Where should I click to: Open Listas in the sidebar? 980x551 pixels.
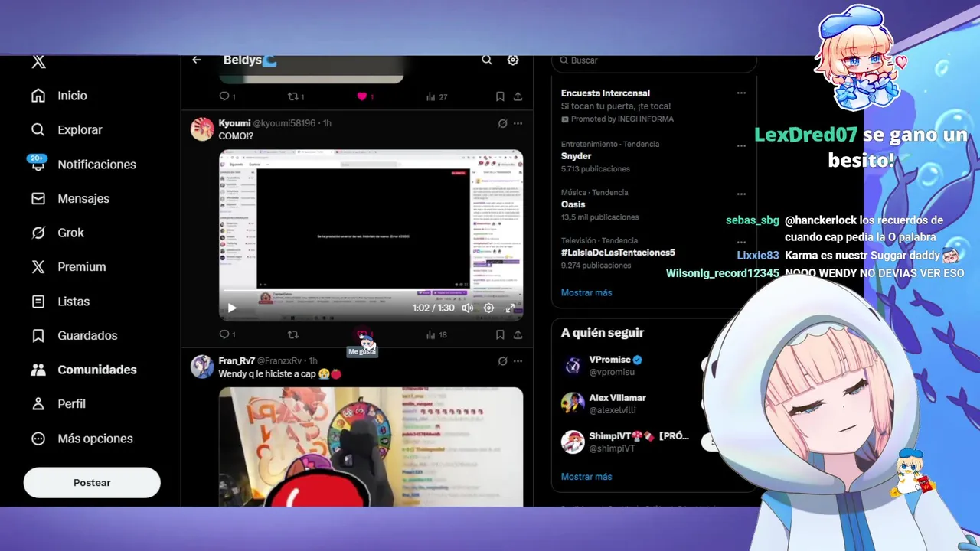[x=60, y=302]
